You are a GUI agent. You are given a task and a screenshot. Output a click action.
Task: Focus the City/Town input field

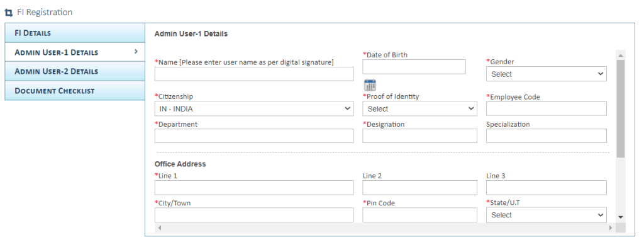pos(254,214)
